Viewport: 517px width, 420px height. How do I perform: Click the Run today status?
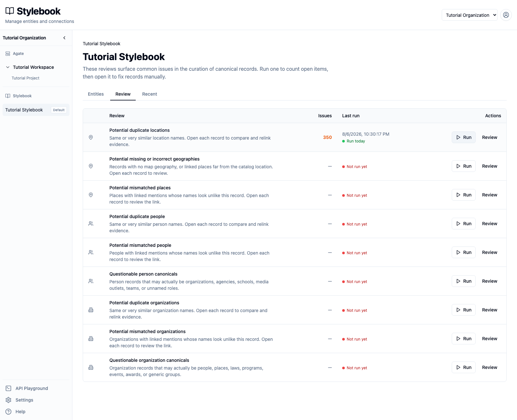(x=353, y=141)
